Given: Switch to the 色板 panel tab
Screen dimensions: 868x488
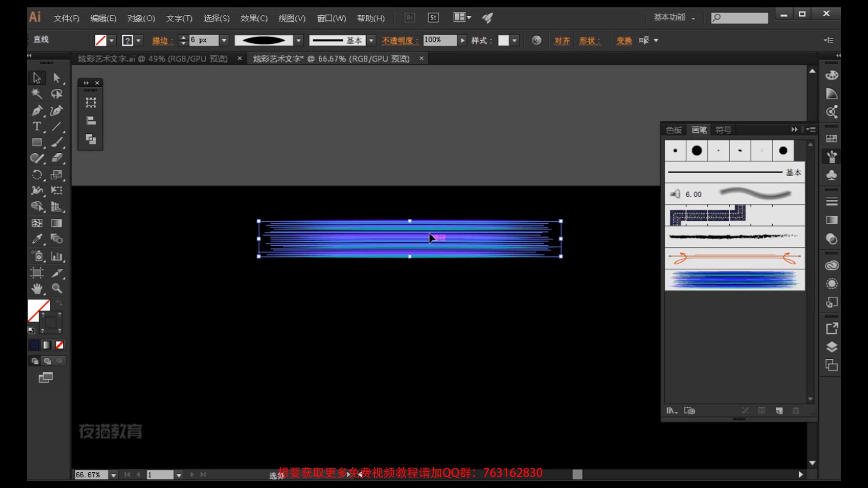Looking at the screenshot, I should [674, 130].
